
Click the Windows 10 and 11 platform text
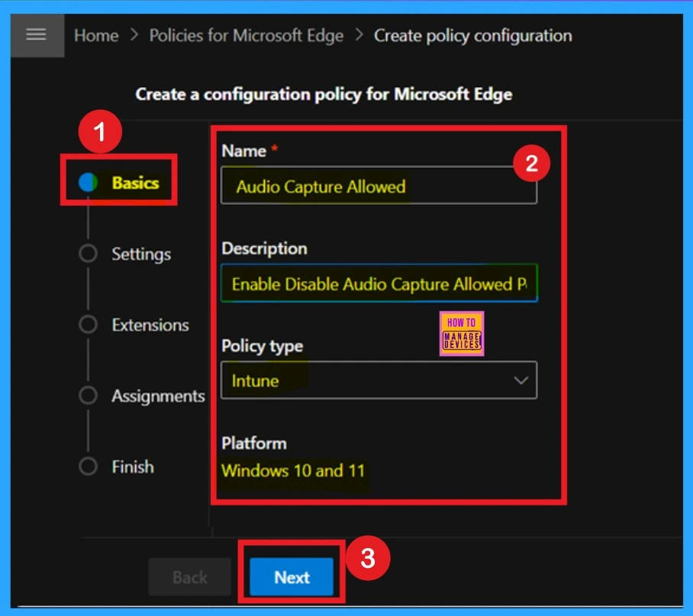(293, 471)
